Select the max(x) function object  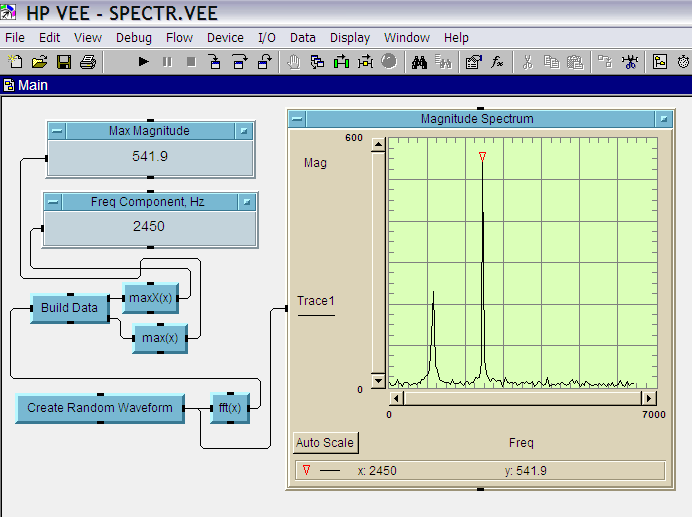(x=160, y=338)
